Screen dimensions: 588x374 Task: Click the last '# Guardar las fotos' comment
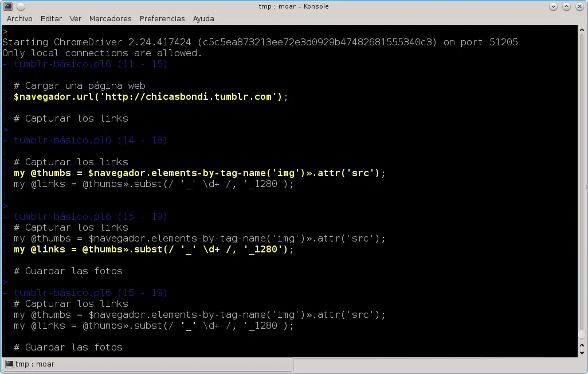pos(68,348)
